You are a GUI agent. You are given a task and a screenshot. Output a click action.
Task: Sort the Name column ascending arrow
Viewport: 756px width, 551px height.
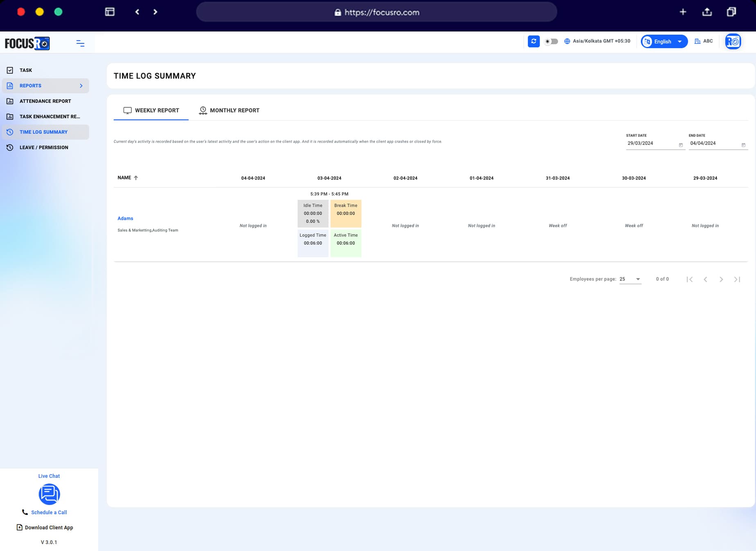click(136, 177)
